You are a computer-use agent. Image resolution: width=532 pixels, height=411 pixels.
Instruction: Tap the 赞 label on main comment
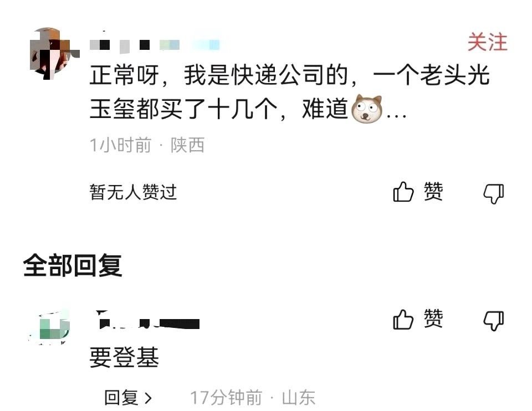click(433, 191)
